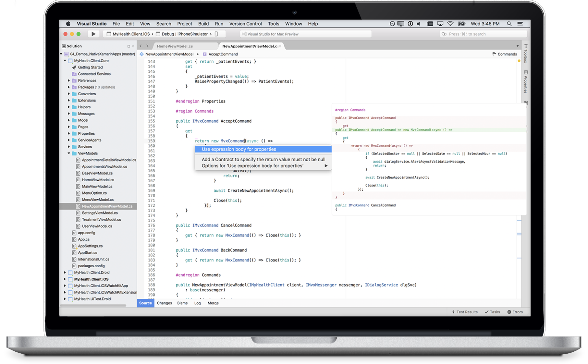588x364 pixels.
Task: Click the 'Press ⌘. to search' field
Action: [x=484, y=34]
